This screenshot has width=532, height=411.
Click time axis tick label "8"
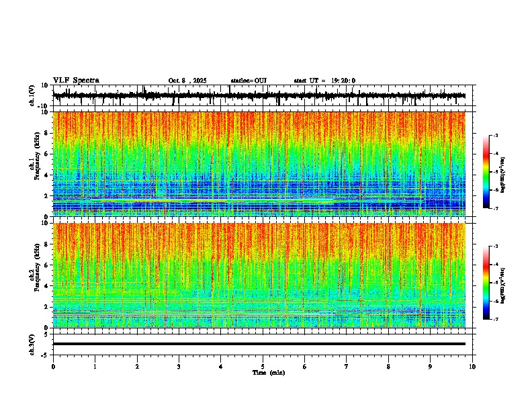[388, 367]
